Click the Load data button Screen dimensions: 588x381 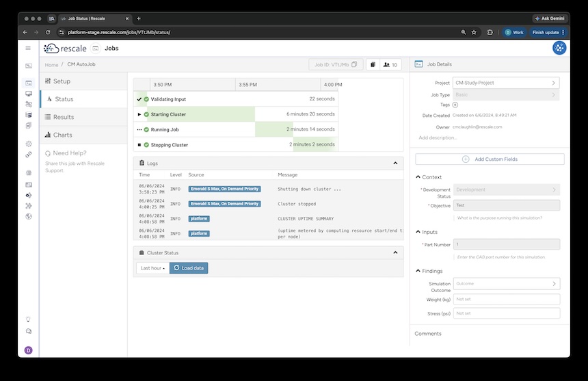click(189, 268)
